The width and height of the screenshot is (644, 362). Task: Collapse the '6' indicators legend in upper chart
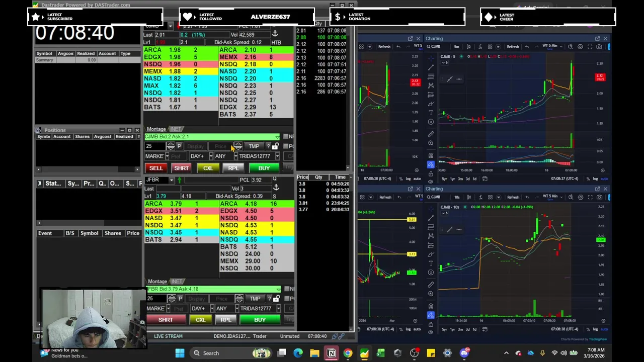point(445,62)
